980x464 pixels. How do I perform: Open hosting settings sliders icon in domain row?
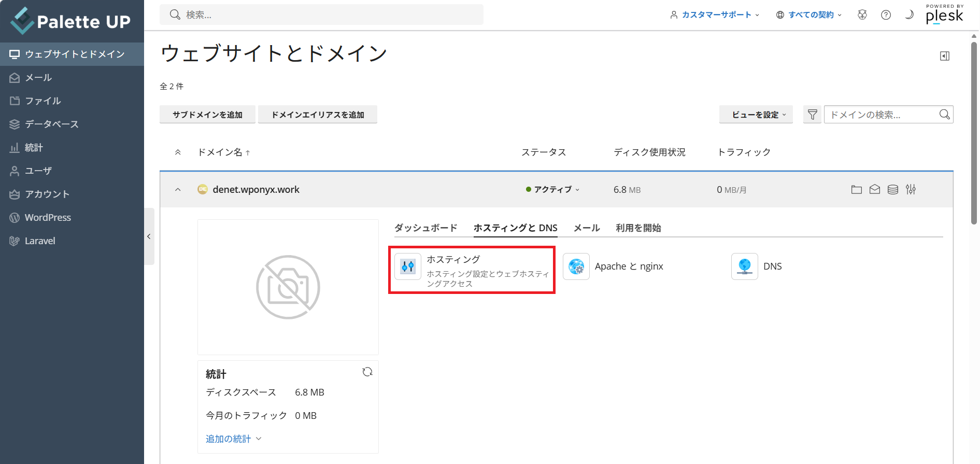click(911, 189)
